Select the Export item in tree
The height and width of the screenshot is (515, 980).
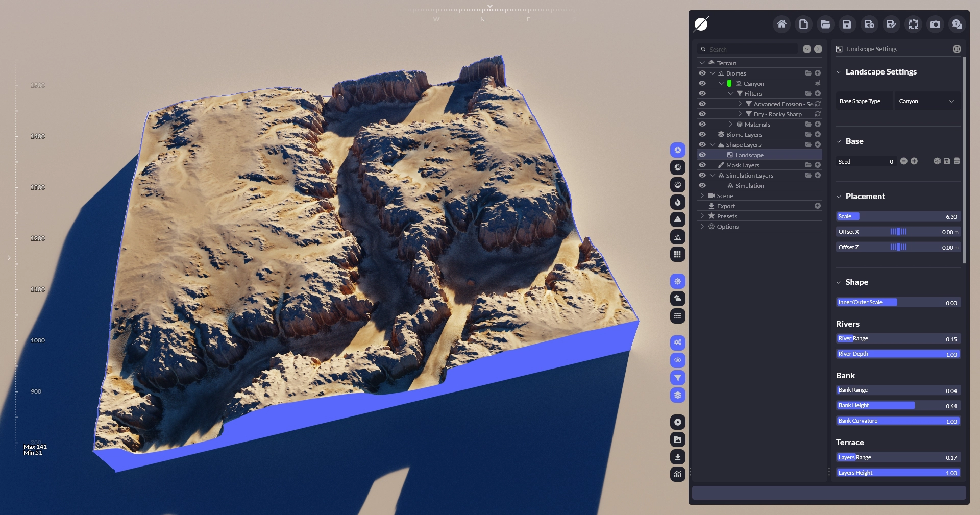(x=726, y=206)
